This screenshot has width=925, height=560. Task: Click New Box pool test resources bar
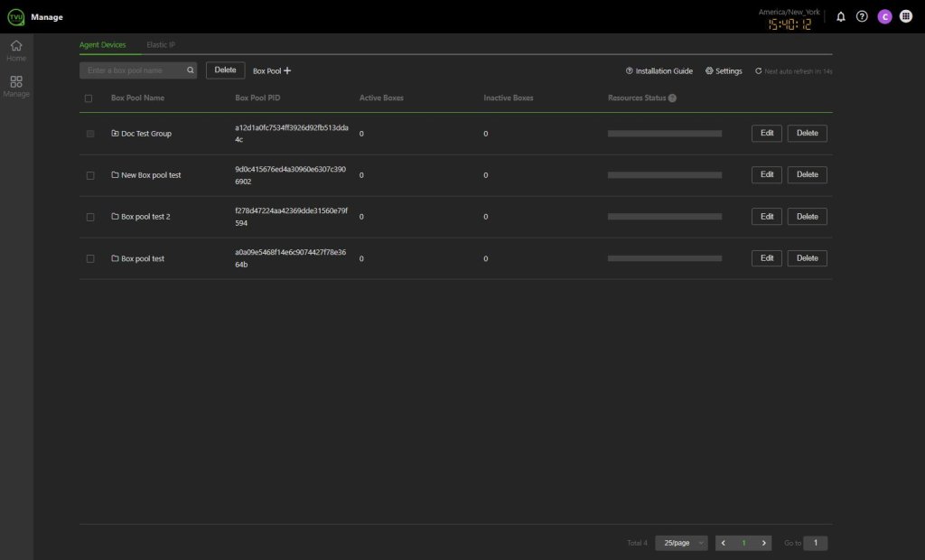[665, 175]
